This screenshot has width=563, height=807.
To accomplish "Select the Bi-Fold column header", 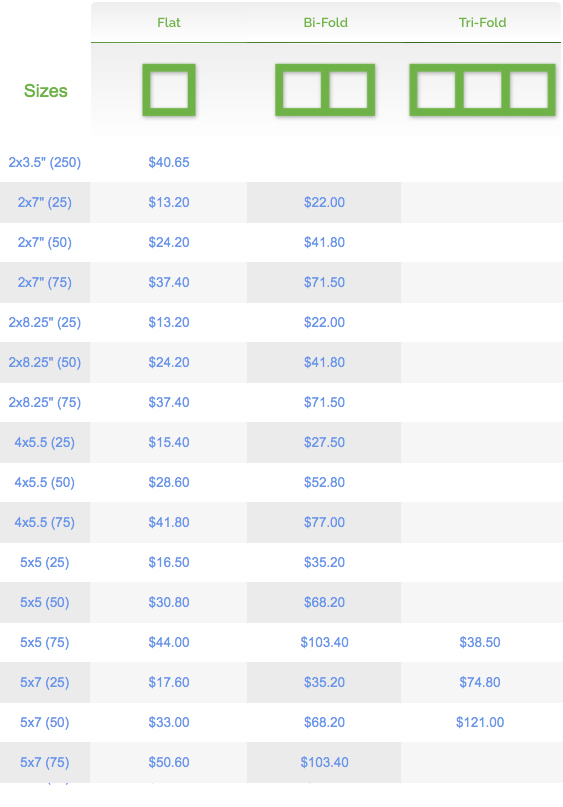I will click(326, 23).
